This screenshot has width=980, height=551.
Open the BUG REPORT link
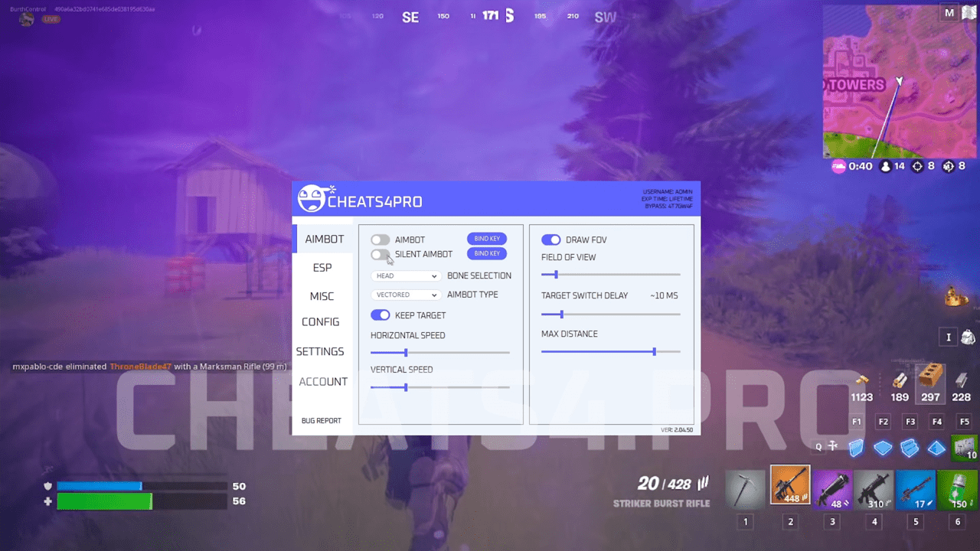[x=322, y=420]
